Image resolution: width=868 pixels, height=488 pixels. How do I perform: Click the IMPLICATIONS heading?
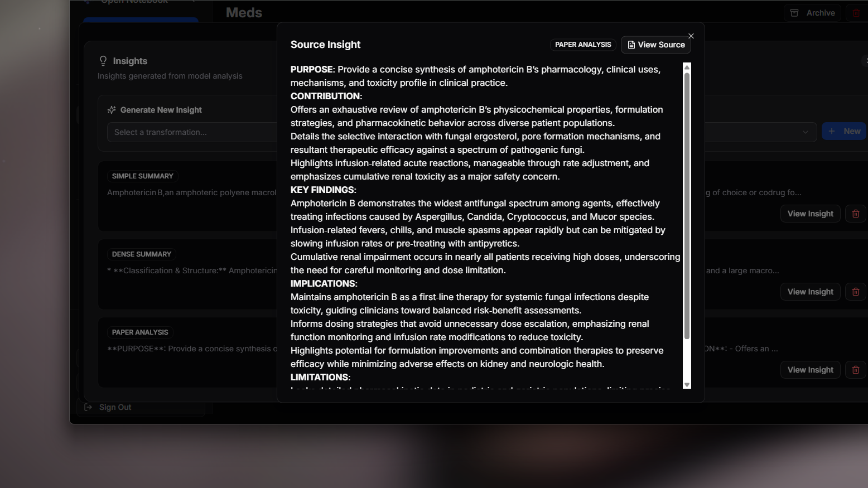[x=323, y=284]
